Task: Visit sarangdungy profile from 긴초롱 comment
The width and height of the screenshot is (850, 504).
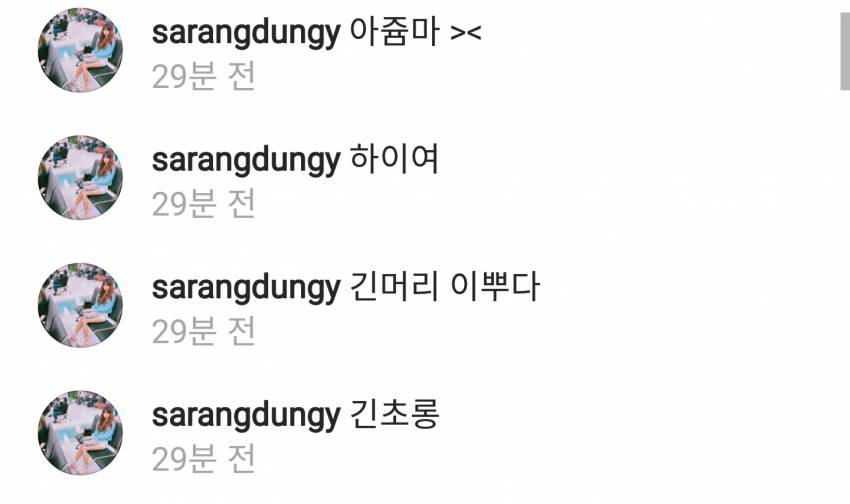Action: (x=246, y=416)
